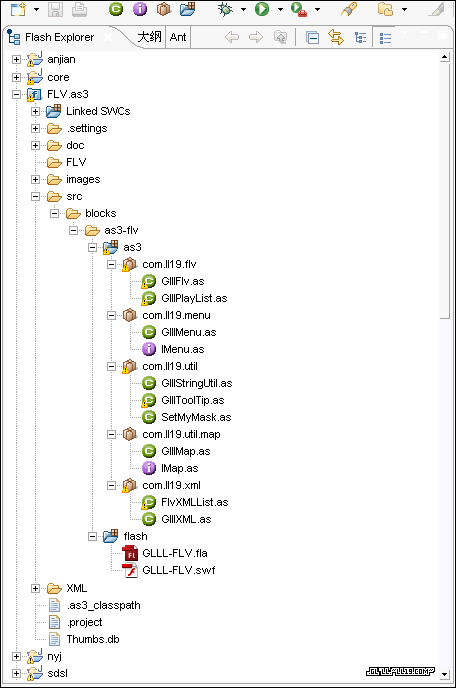The width and height of the screenshot is (456, 688).
Task: Collapse the src folder
Action: 36,196
